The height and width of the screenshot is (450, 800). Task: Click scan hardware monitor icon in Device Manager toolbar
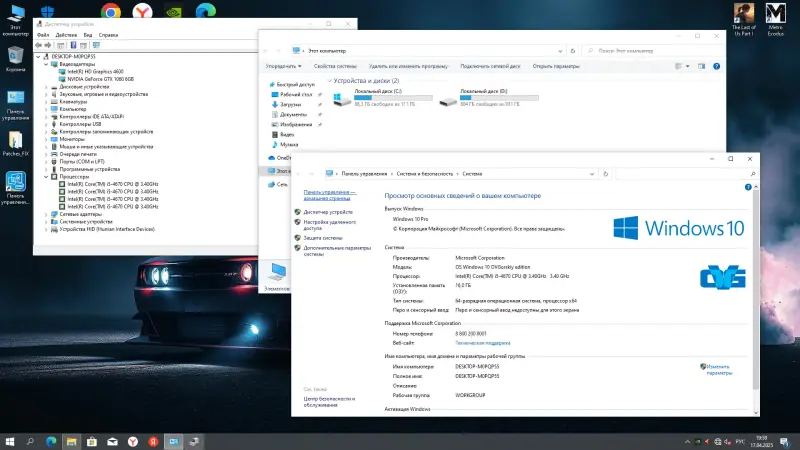96,45
